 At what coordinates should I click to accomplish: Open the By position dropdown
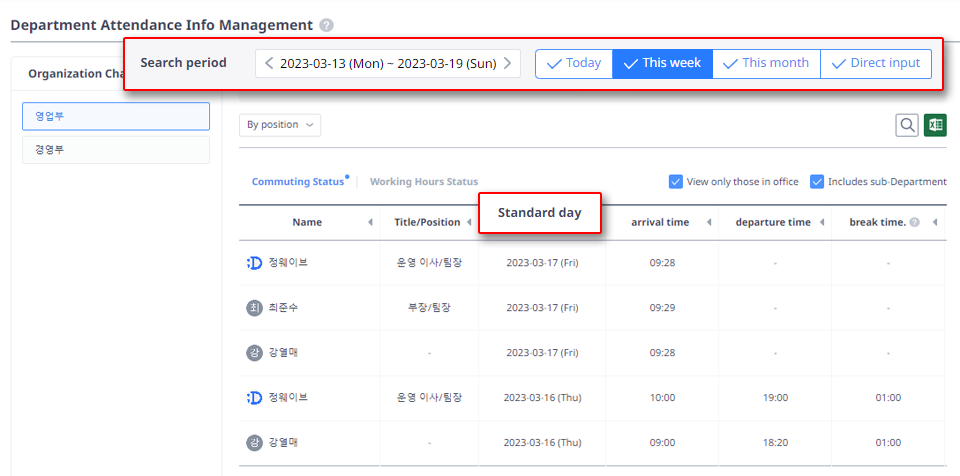coord(280,125)
